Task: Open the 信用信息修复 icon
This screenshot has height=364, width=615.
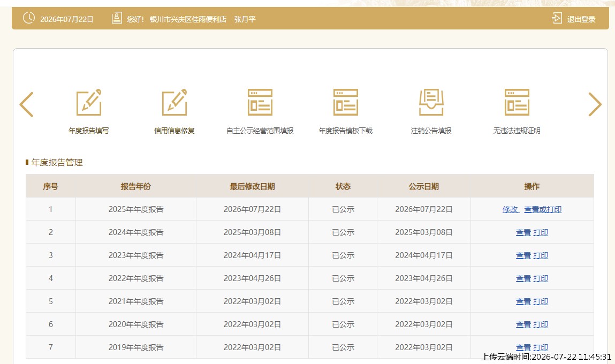Action: coord(174,102)
